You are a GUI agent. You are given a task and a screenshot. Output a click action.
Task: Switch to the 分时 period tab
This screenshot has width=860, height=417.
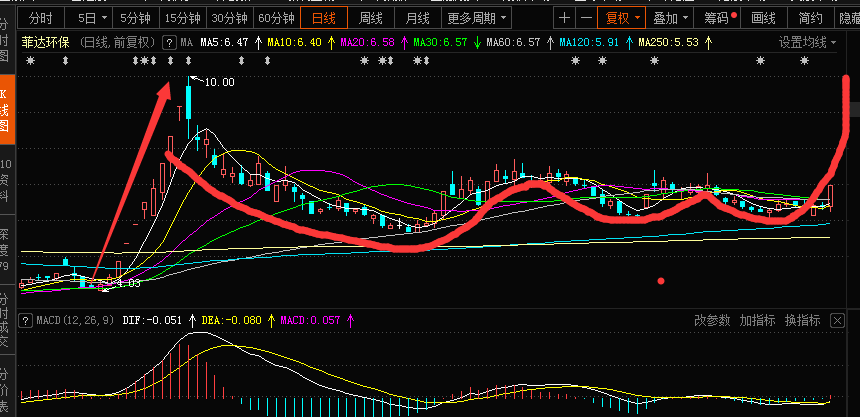tap(41, 18)
